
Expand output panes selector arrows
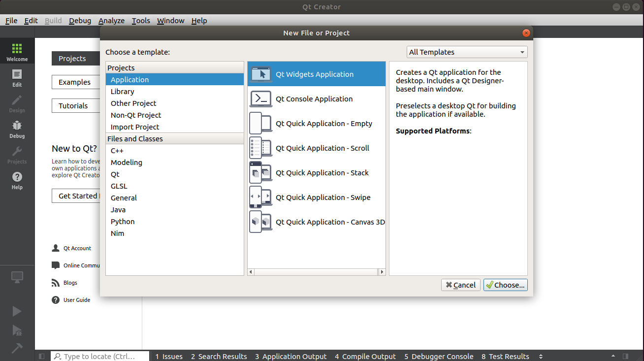point(541,357)
